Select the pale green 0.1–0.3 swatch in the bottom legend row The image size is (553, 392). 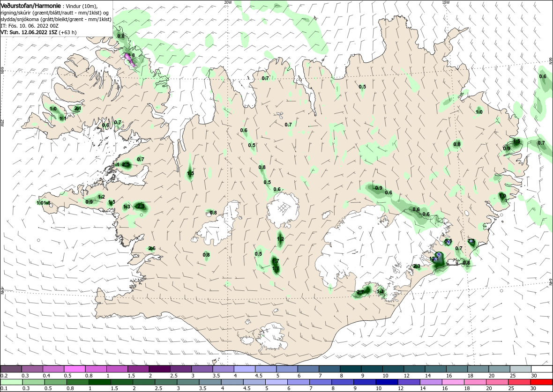11,382
